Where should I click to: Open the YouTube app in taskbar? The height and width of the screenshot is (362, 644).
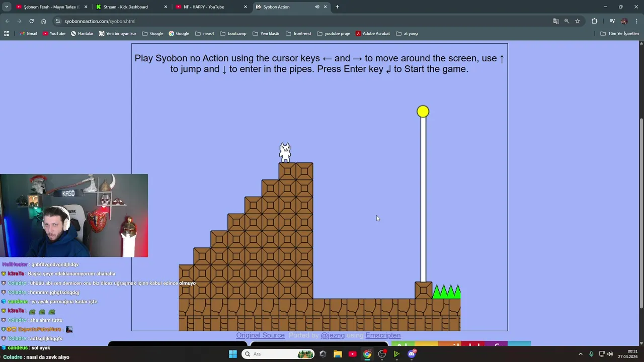point(352,354)
